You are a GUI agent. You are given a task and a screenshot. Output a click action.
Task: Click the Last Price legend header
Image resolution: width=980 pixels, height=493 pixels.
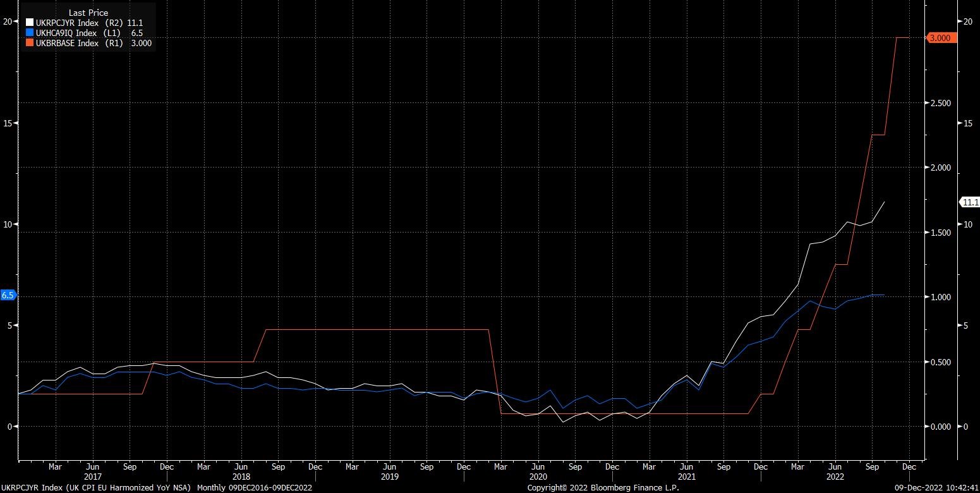point(88,13)
